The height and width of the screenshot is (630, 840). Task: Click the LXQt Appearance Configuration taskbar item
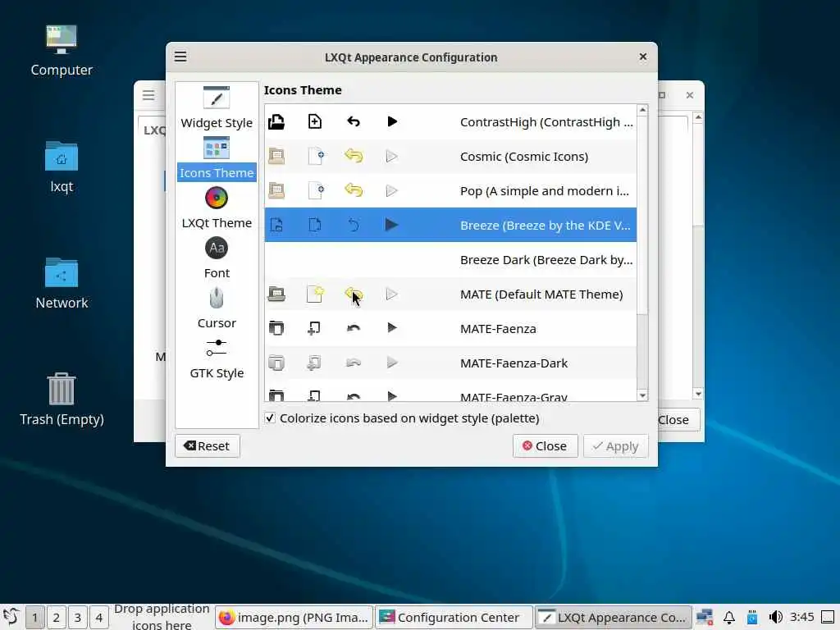(x=614, y=617)
